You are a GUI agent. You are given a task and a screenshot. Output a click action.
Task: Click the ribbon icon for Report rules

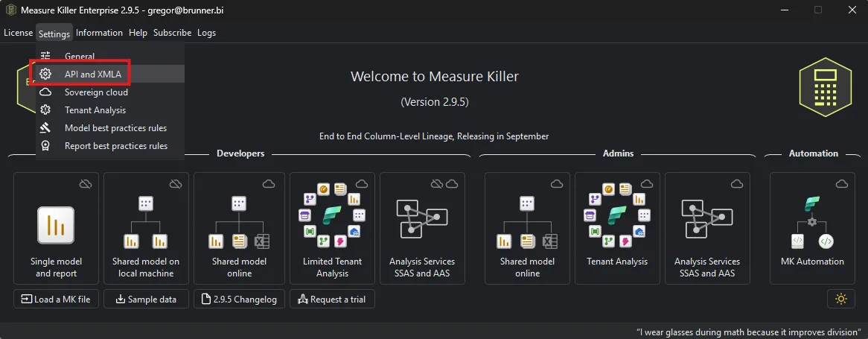(x=45, y=146)
